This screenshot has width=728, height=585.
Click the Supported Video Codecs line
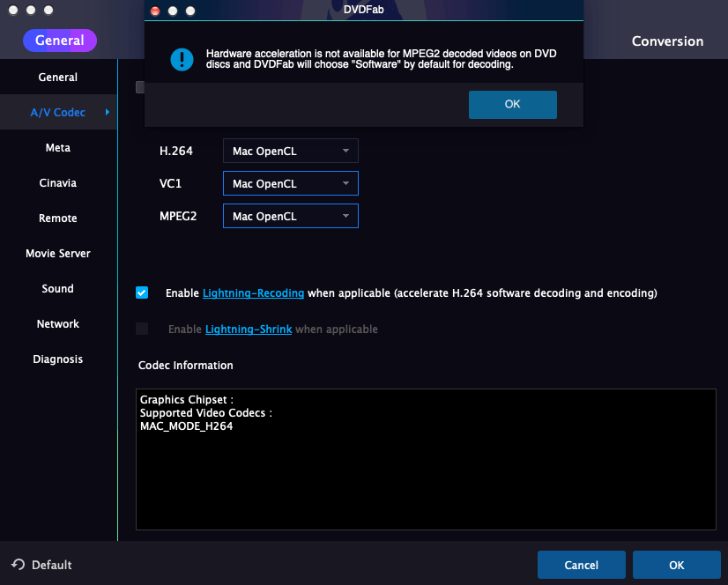click(206, 412)
